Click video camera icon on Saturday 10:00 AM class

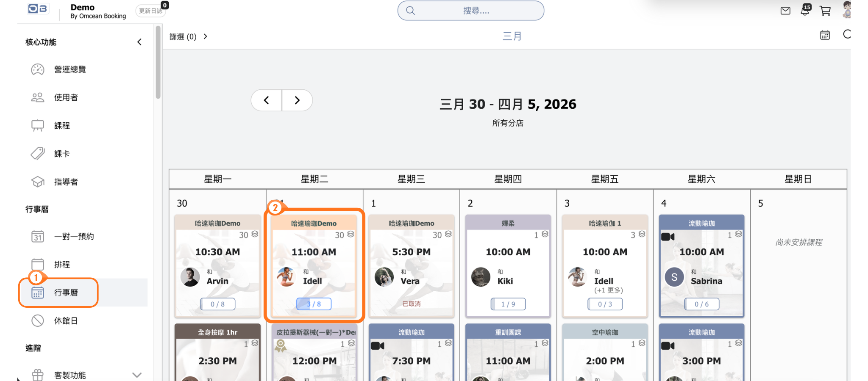pyautogui.click(x=668, y=237)
